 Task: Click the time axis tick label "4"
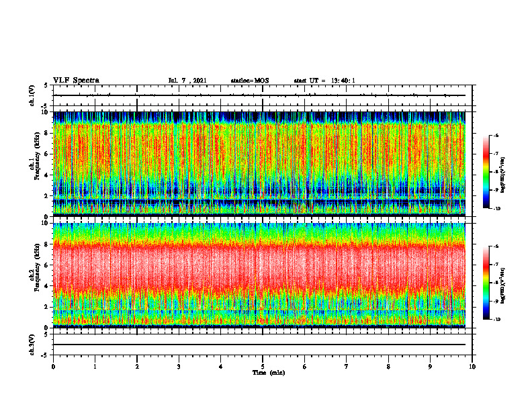221,367
